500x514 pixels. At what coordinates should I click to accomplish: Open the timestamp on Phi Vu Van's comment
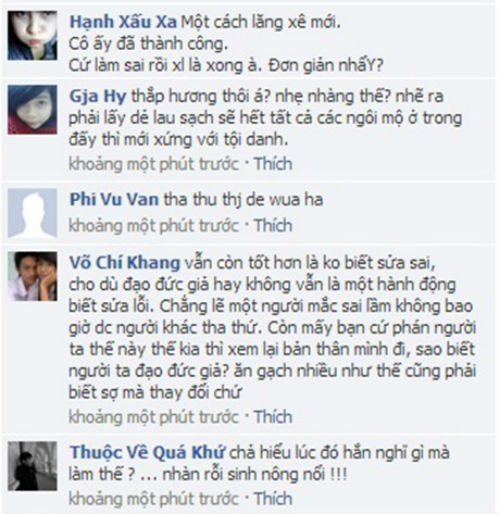pyautogui.click(x=154, y=226)
